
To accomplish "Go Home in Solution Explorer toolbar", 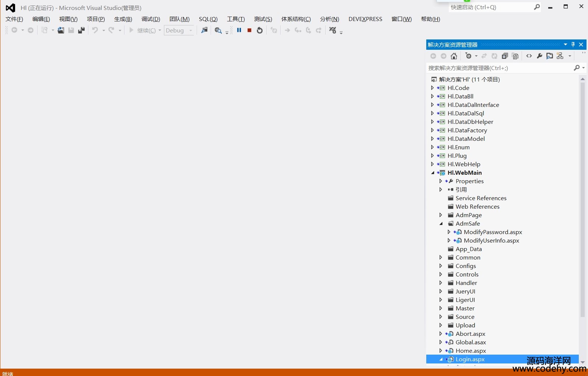I will 454,56.
